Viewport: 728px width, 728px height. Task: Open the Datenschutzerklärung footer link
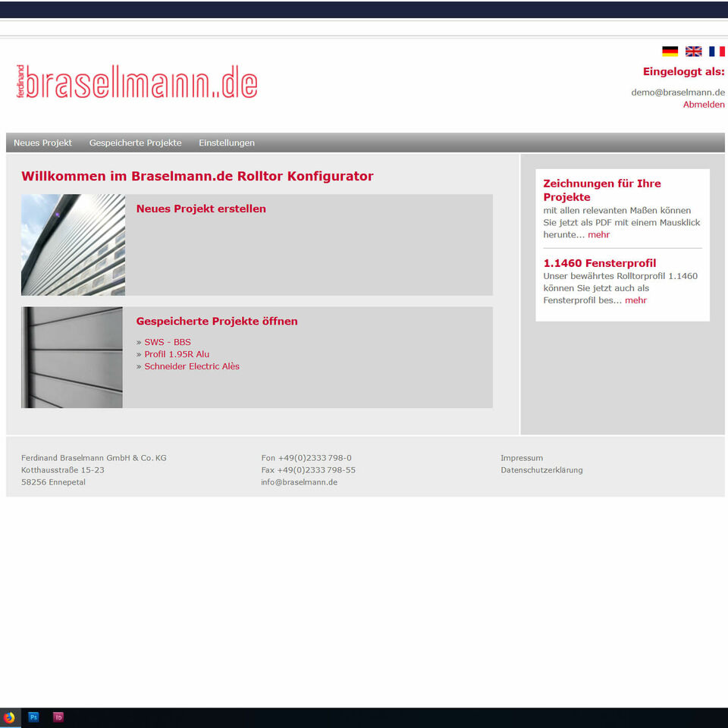(541, 470)
